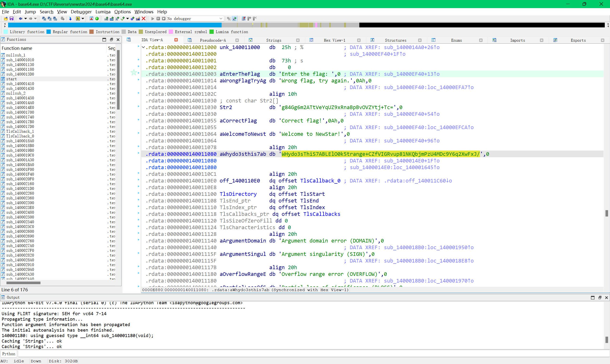Click the grayed search-next icon
610x364 pixels.
tap(62, 19)
